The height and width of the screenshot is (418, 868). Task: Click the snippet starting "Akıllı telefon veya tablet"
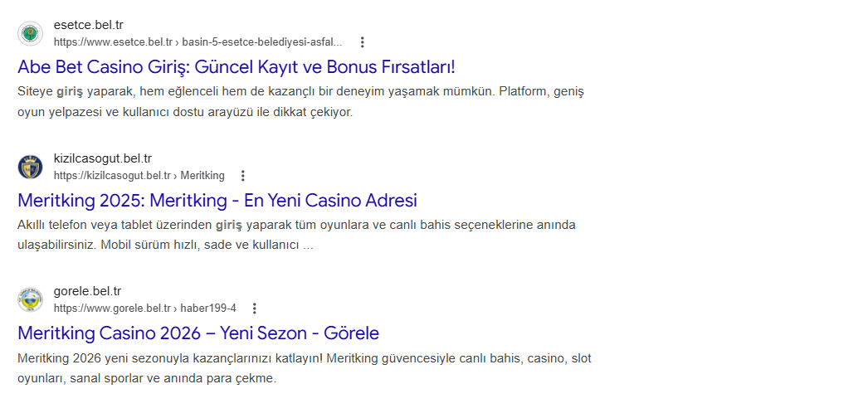296,234
